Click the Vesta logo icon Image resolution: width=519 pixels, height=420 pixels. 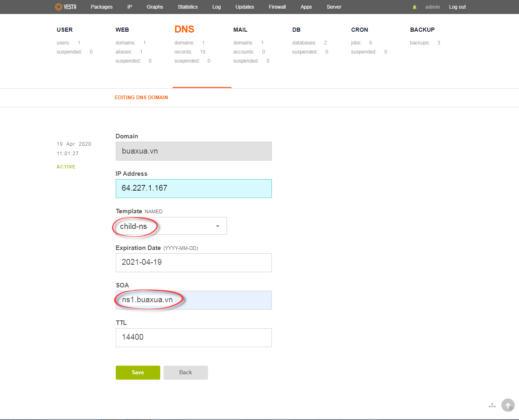[66, 7]
